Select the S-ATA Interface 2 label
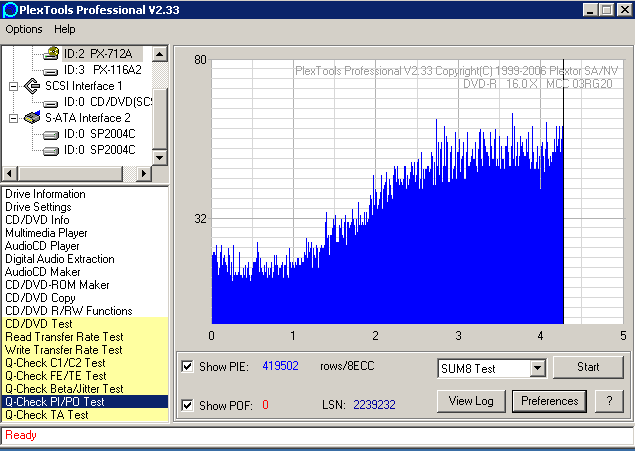The image size is (635, 451). pos(88,118)
